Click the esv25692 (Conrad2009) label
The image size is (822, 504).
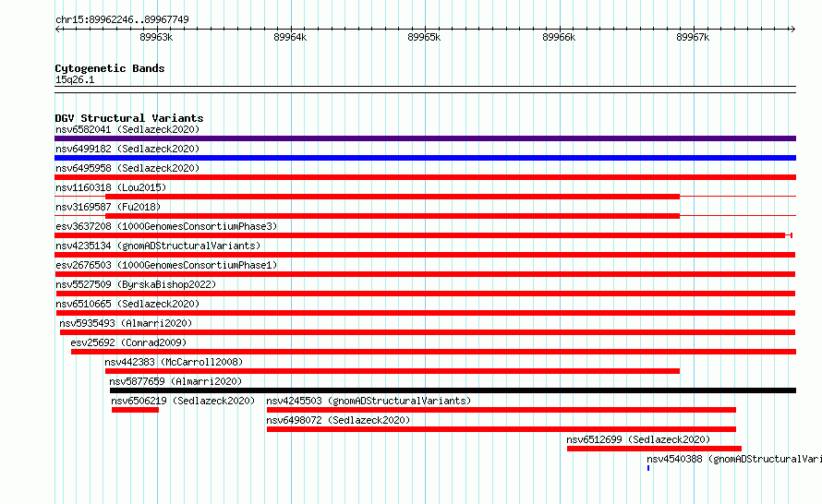tap(128, 342)
